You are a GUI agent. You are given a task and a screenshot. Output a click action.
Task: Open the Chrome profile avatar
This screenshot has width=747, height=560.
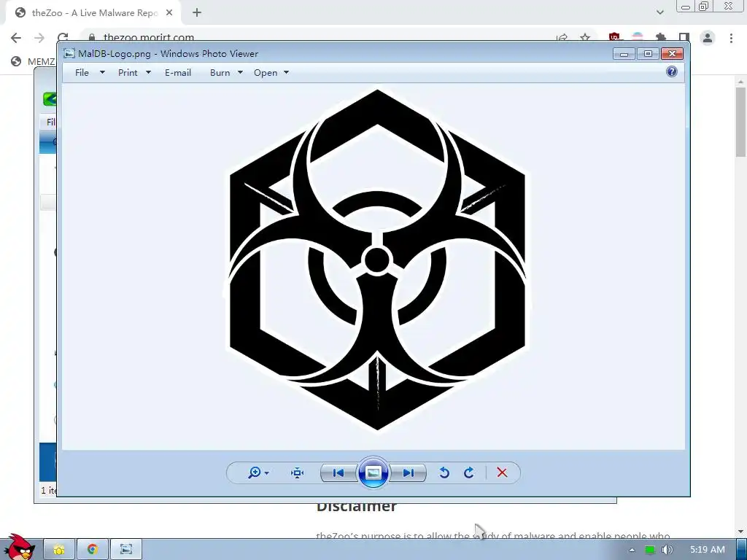pos(708,38)
